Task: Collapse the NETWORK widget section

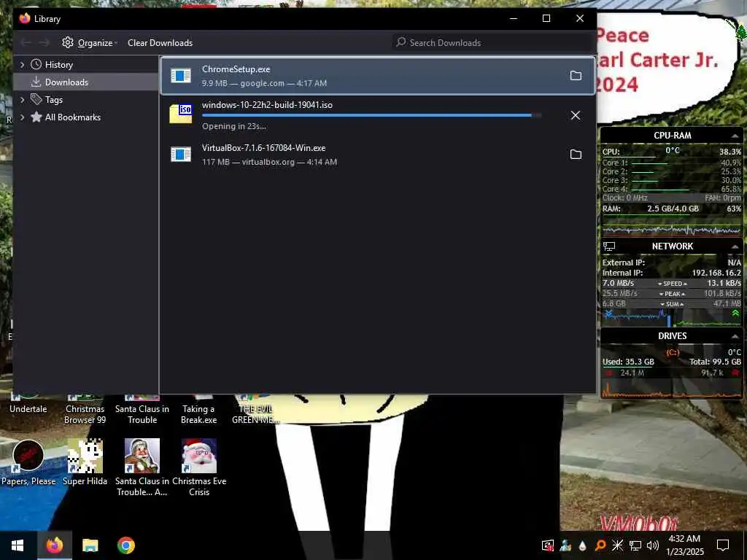Action: coord(735,246)
